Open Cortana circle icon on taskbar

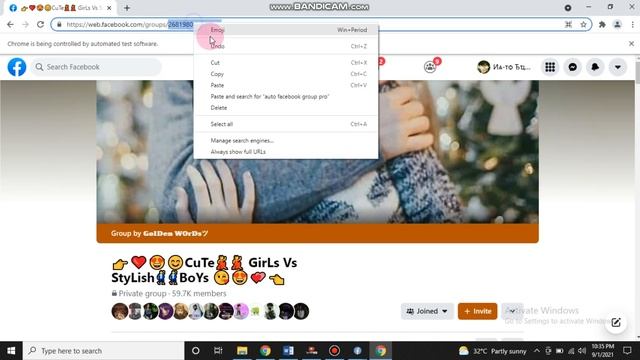[x=196, y=351]
